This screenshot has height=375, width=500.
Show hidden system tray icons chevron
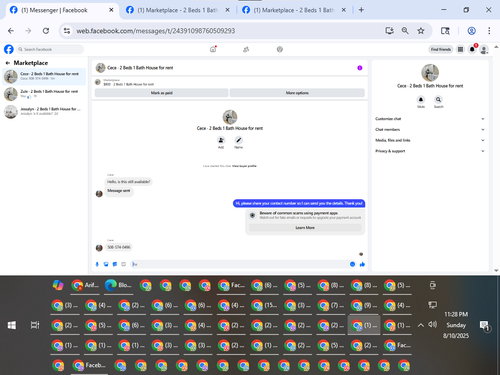pos(421,325)
